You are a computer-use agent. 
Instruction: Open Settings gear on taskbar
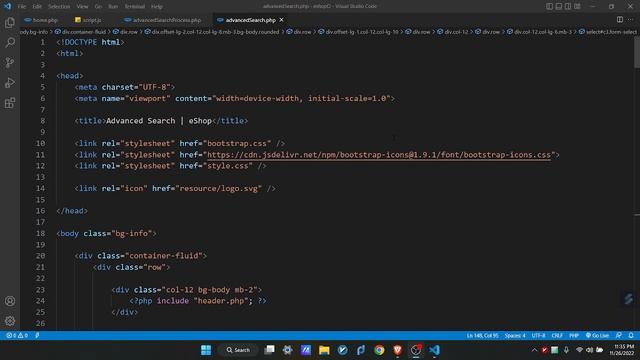pos(287,350)
